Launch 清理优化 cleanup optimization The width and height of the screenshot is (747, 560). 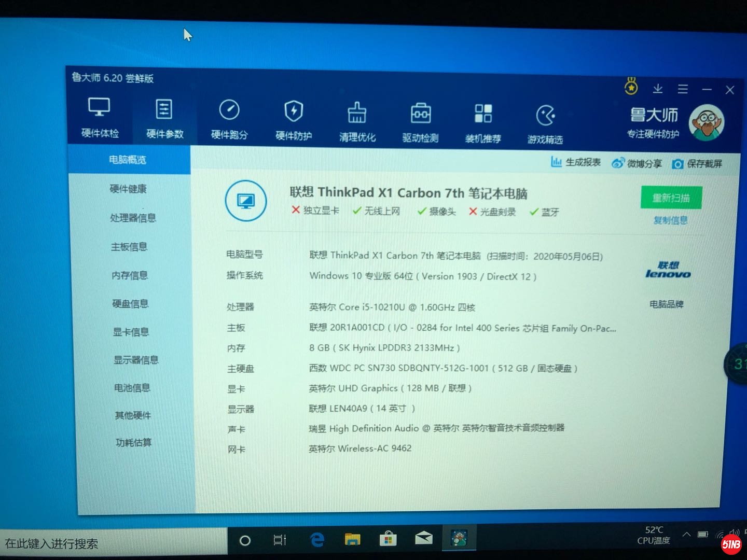[x=357, y=119]
